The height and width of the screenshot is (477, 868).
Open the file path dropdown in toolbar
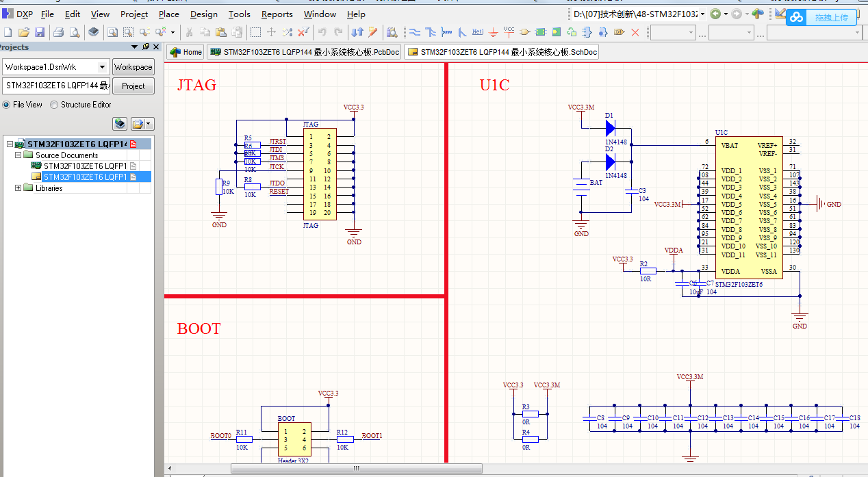[702, 14]
